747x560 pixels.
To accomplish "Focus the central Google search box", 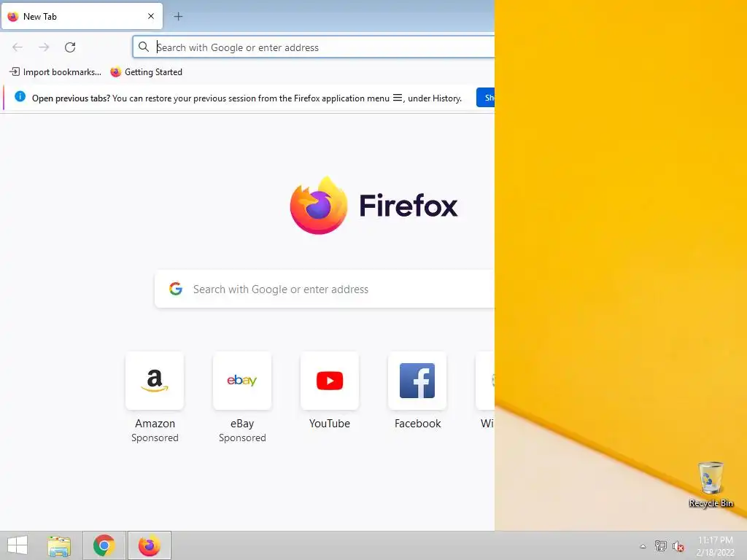I will (325, 289).
